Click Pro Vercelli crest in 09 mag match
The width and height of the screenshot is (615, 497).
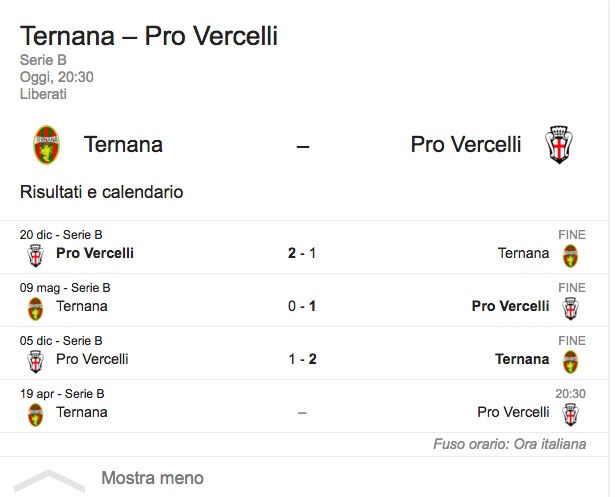(570, 308)
